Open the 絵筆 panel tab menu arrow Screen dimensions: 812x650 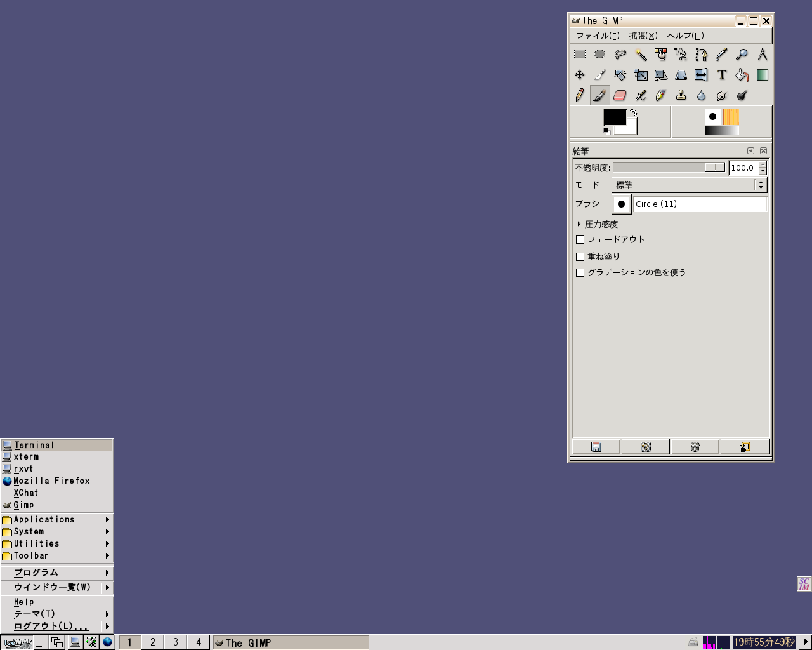(750, 151)
